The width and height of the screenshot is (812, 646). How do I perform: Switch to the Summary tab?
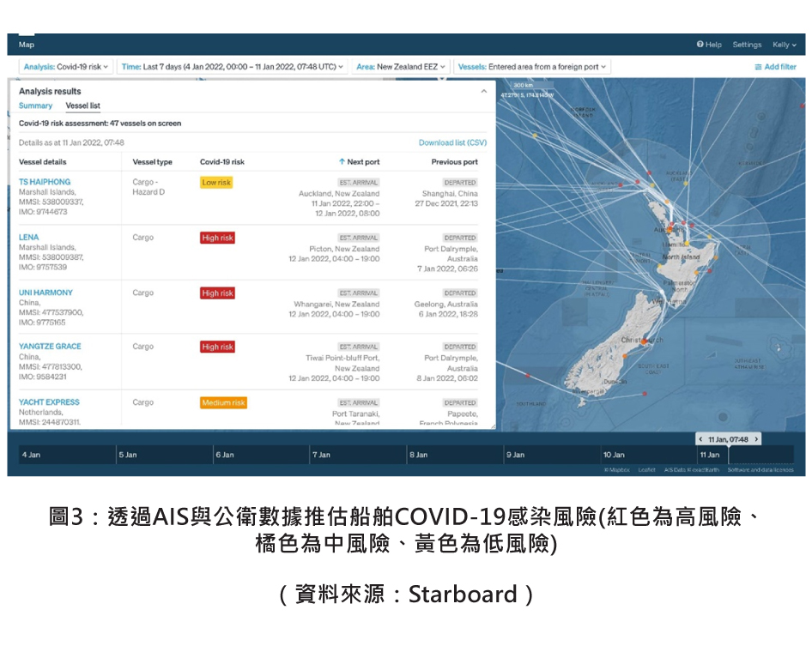click(35, 106)
